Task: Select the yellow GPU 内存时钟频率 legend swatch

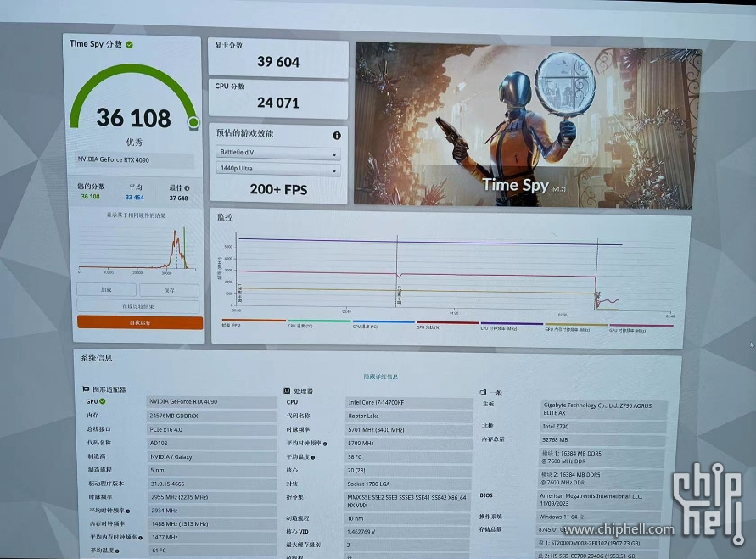Action: (x=575, y=325)
